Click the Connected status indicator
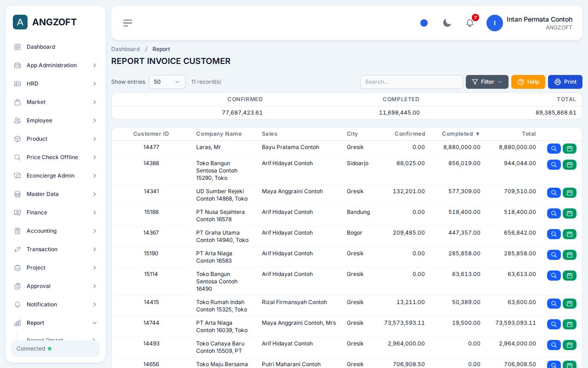The width and height of the screenshot is (588, 368). click(x=56, y=349)
